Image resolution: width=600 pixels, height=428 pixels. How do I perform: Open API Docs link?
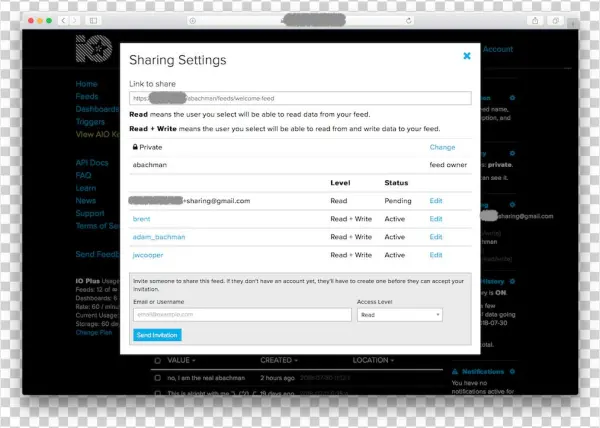92,163
